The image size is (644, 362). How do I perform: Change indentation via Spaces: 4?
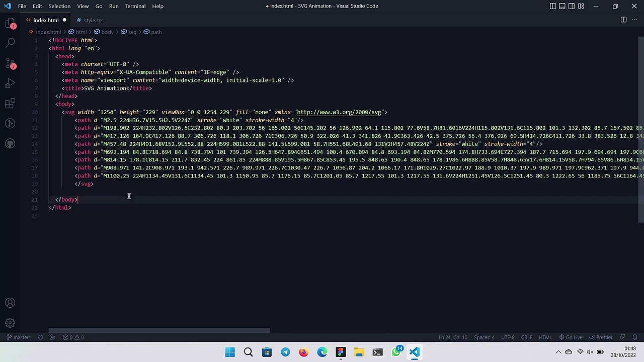[484, 337]
